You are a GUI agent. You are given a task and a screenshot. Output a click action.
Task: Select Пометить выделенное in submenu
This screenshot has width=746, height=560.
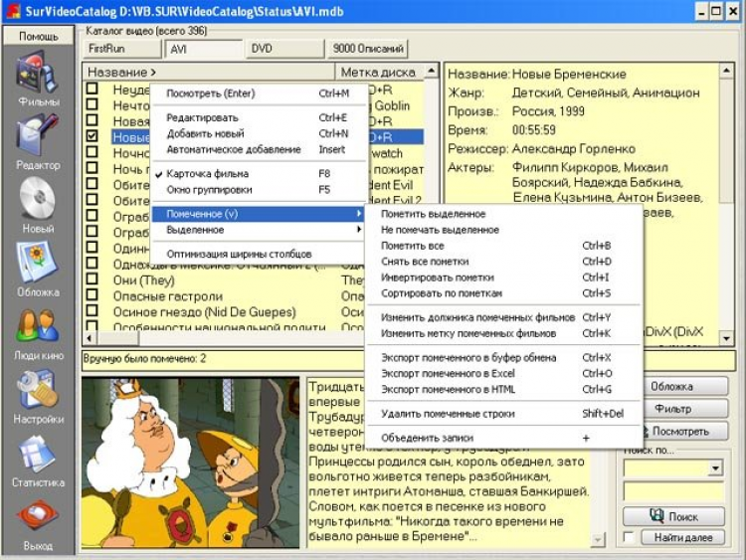click(503, 214)
